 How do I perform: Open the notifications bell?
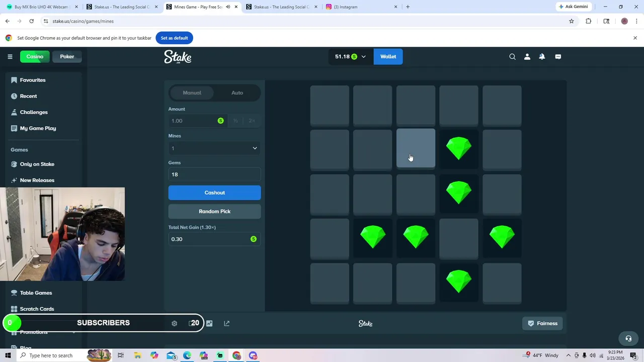pyautogui.click(x=542, y=57)
